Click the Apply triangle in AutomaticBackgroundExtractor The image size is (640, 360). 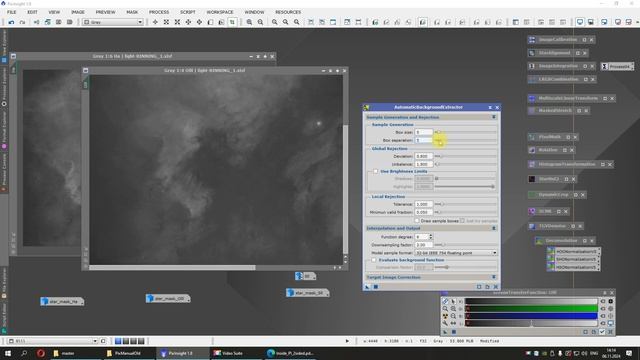(367, 287)
